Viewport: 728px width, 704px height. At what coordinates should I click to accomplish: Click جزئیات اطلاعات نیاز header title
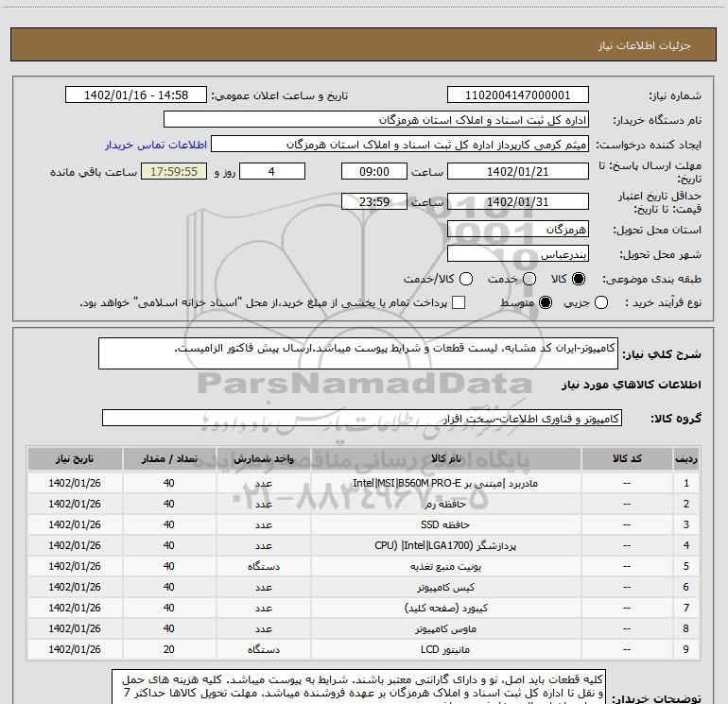pos(645,45)
